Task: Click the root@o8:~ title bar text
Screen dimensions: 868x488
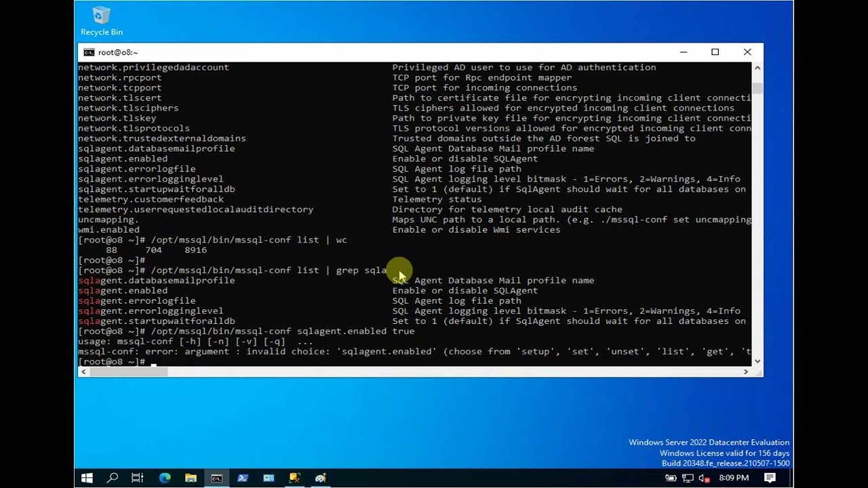Action: [x=118, y=52]
